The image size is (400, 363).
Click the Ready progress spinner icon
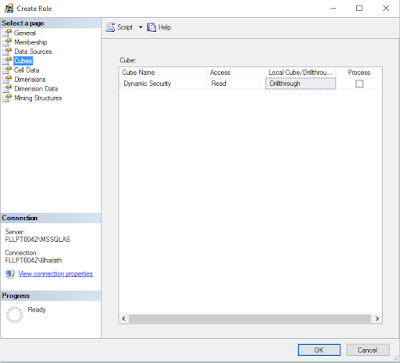15,315
